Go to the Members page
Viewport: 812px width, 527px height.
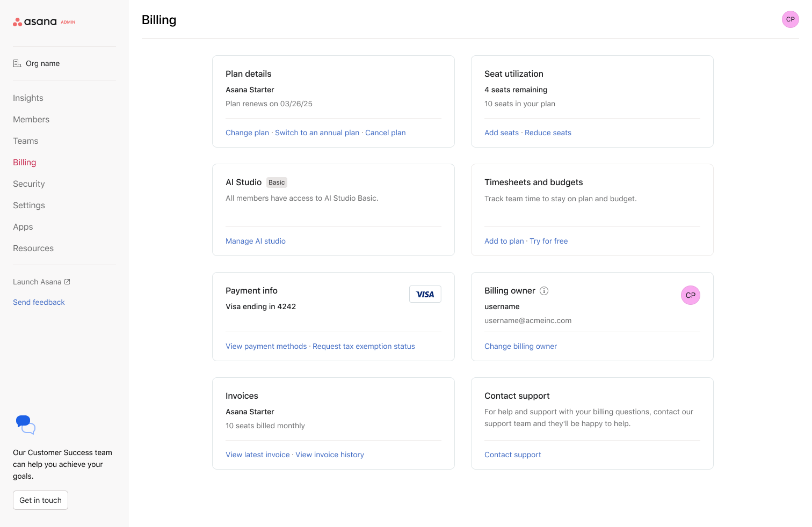(31, 120)
